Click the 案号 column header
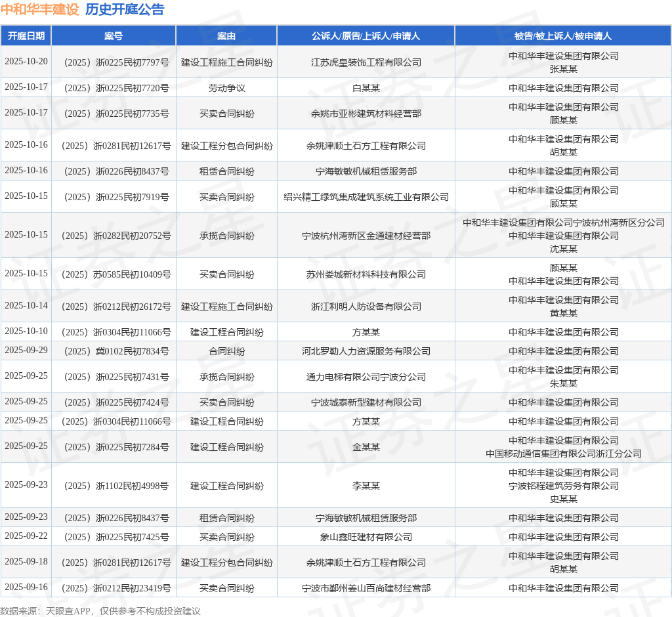Image resolution: width=672 pixels, height=617 pixels. point(114,36)
